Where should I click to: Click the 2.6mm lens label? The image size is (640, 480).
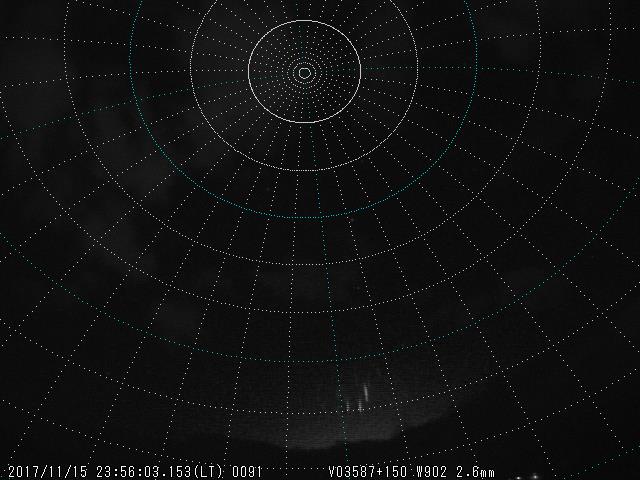tap(475, 472)
